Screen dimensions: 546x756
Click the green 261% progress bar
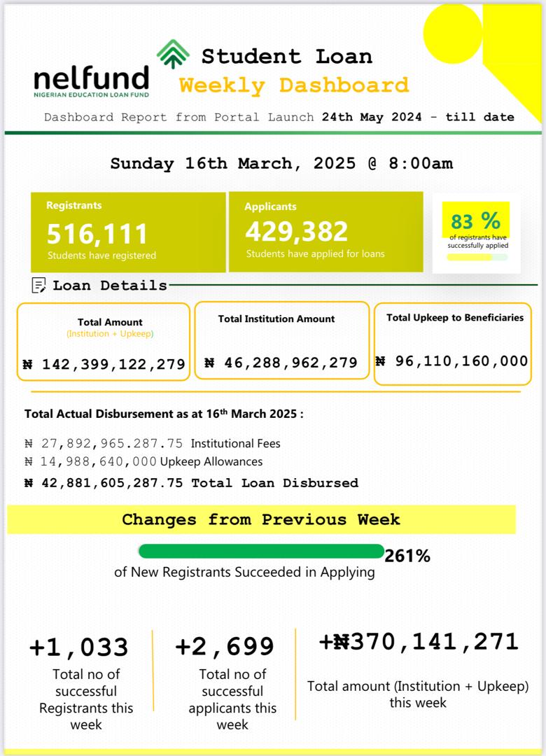261,552
